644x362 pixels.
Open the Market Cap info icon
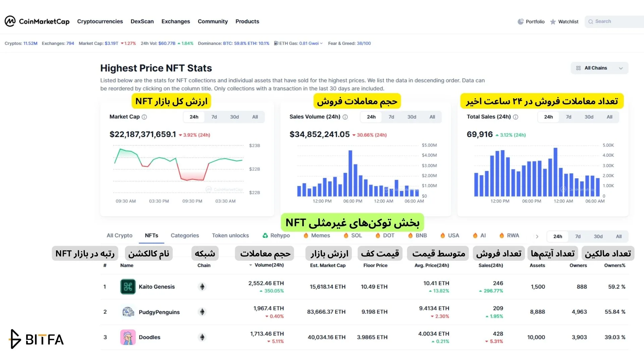pos(144,117)
